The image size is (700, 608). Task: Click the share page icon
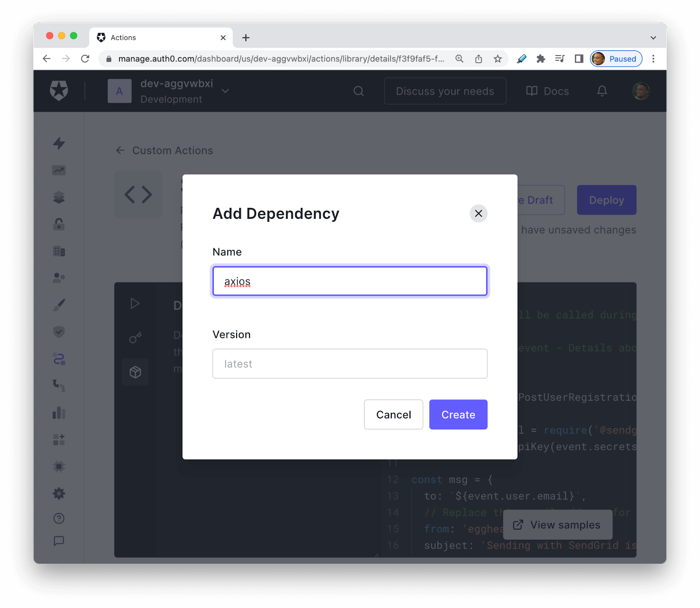[479, 59]
